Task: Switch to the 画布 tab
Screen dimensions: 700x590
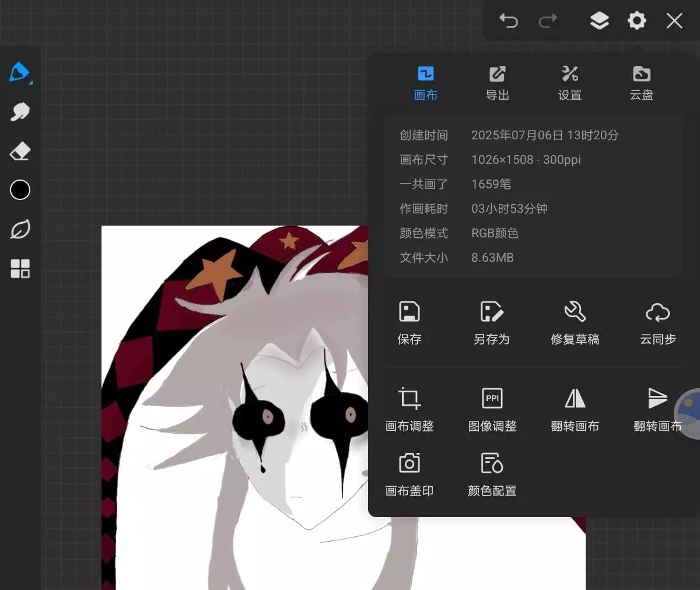Action: tap(425, 83)
